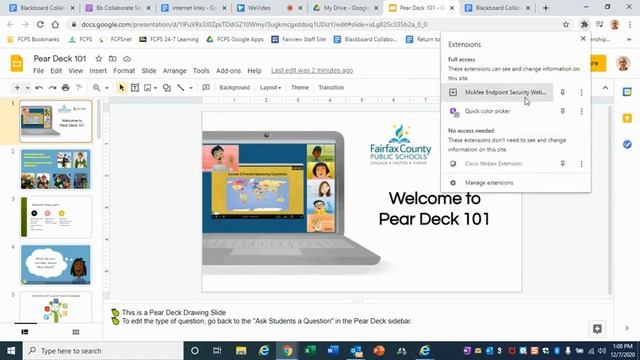Open the Tools menu
The width and height of the screenshot is (640, 360).
(x=201, y=71)
